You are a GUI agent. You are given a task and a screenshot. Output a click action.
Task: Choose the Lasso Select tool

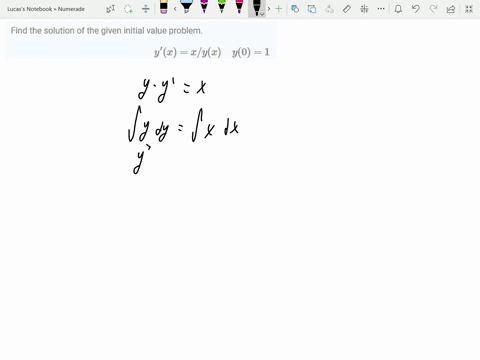point(128,9)
